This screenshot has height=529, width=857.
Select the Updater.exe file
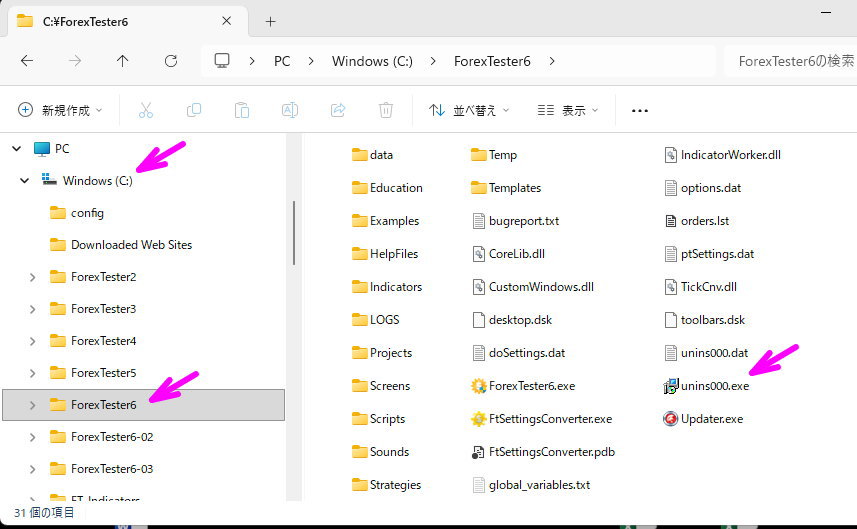[x=703, y=419]
